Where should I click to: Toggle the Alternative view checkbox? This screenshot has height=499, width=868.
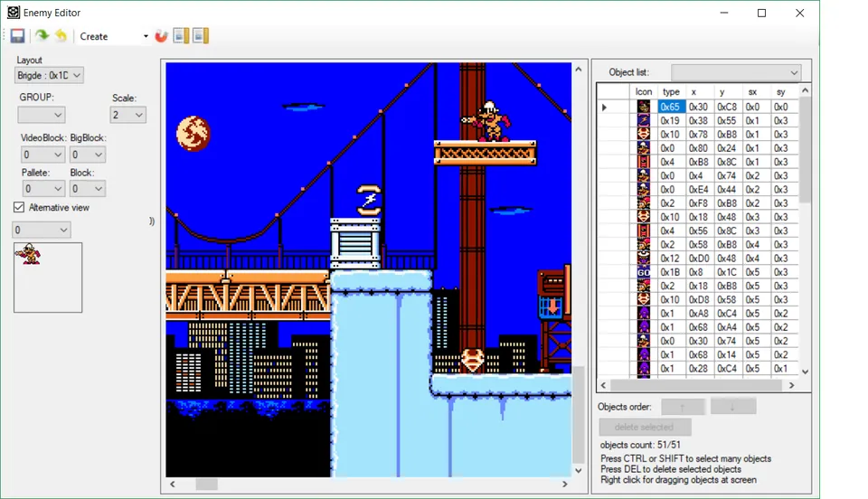coord(19,207)
